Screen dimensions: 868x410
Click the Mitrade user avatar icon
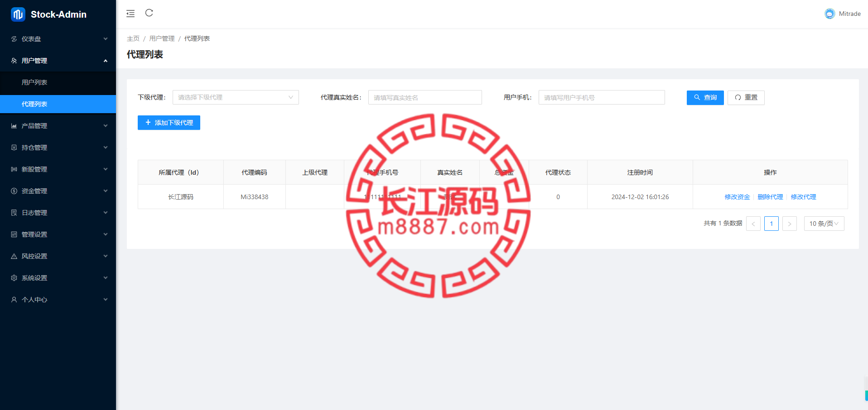coord(829,14)
